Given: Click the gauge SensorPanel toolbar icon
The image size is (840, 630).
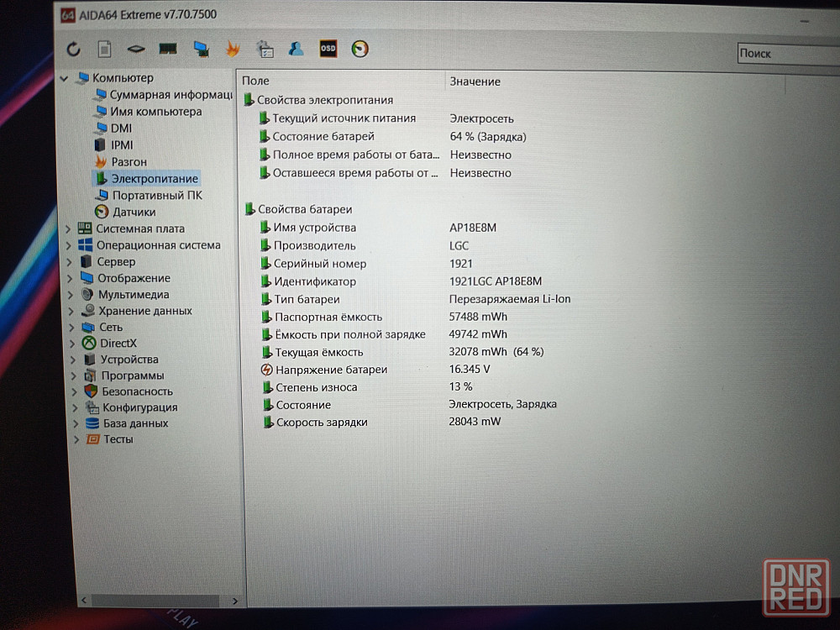Looking at the screenshot, I should [x=360, y=49].
